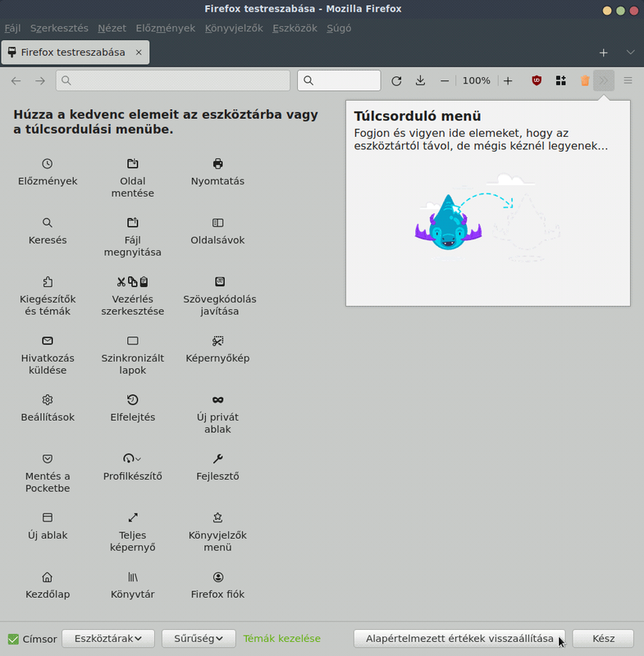Click the Oldal mentése icon
The width and height of the screenshot is (644, 656).
pos(133,163)
